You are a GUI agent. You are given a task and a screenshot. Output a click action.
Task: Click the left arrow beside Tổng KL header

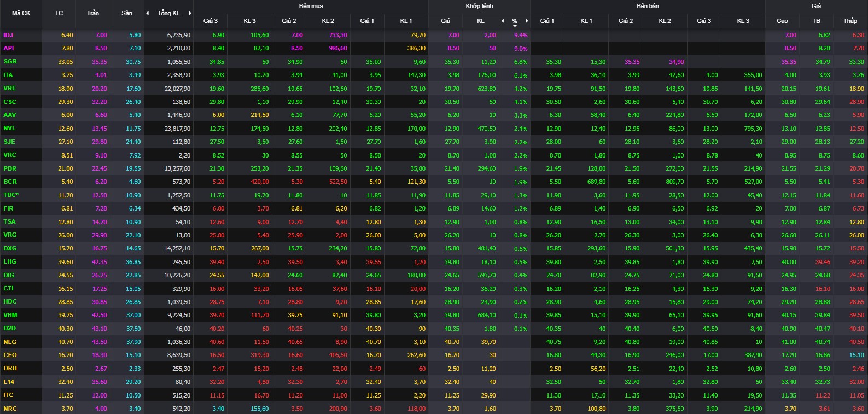[147, 13]
